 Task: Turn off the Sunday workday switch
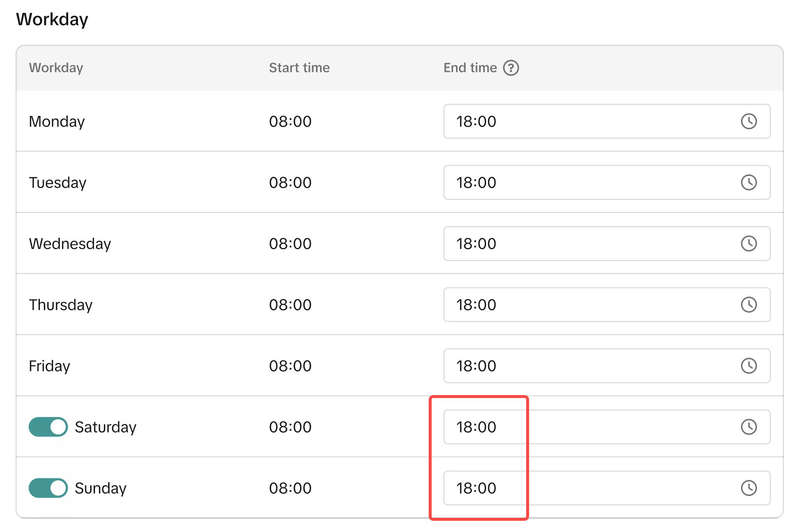coord(48,488)
